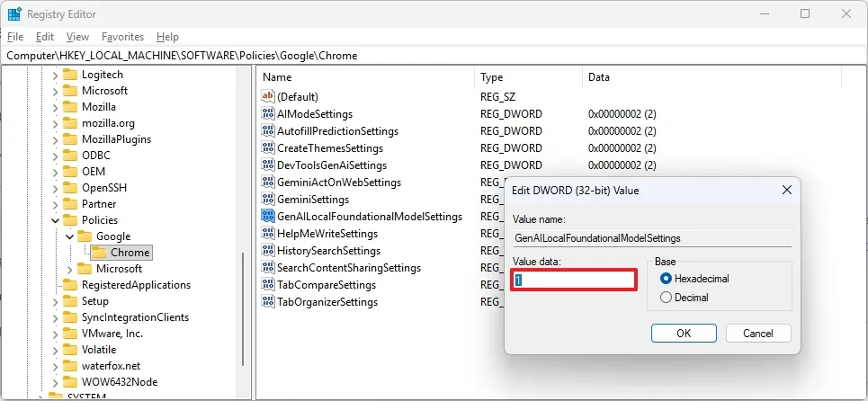
Task: Click the OEM folder icon
Action: (70, 172)
